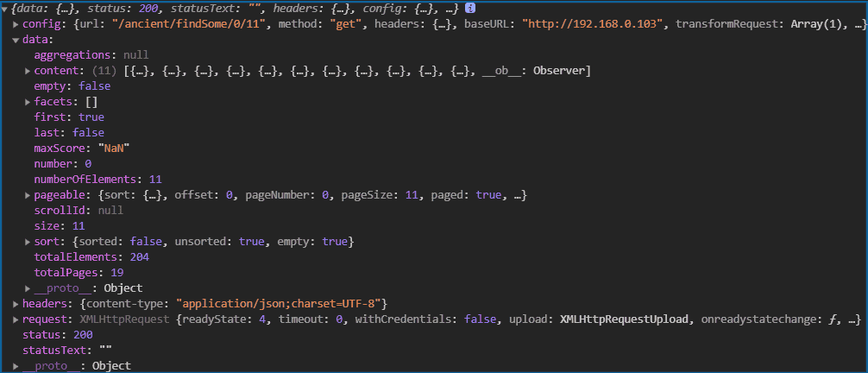The image size is (868, 373).
Task: Click pageSize: 11 in pageable row
Action: pyautogui.click(x=381, y=195)
